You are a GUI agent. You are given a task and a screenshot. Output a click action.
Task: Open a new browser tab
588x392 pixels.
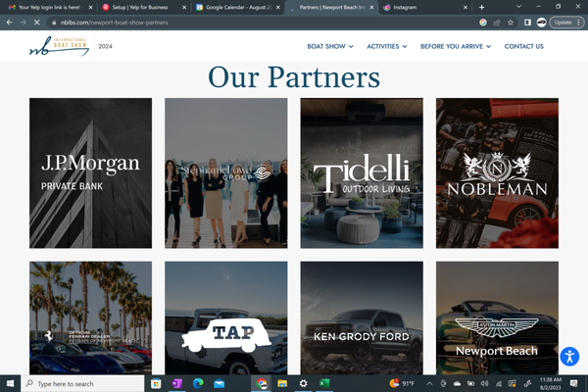coord(482,7)
